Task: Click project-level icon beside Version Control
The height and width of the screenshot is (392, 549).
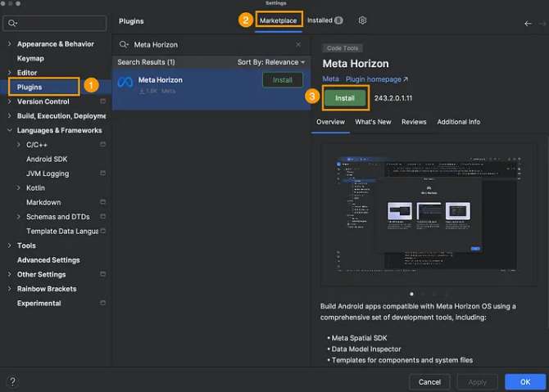Action: (x=103, y=101)
